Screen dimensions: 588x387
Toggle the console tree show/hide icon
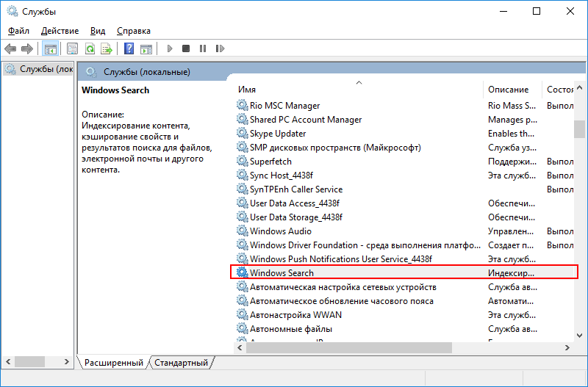[x=50, y=48]
